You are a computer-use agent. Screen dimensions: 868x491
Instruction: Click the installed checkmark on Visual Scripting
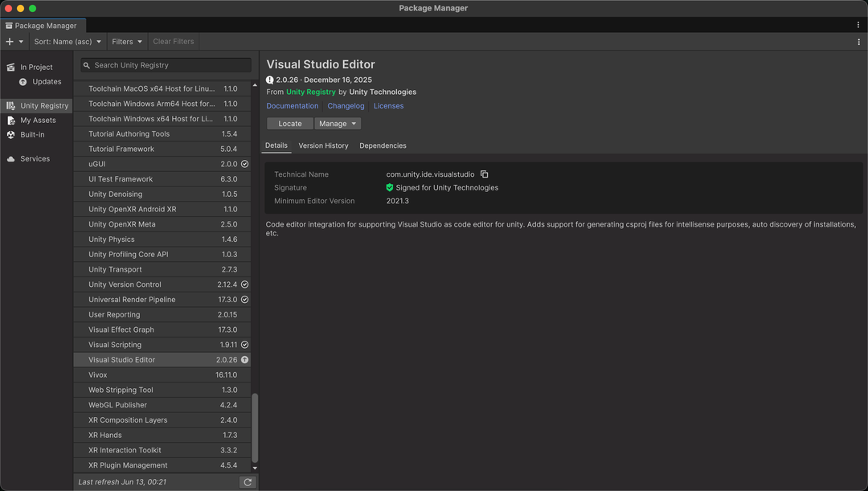pos(244,344)
